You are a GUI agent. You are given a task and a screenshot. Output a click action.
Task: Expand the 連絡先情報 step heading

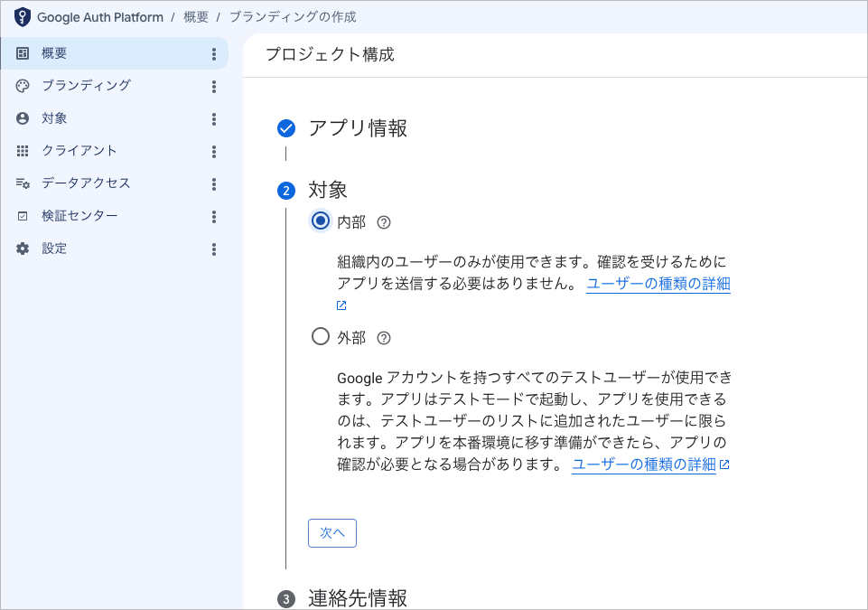pyautogui.click(x=358, y=598)
